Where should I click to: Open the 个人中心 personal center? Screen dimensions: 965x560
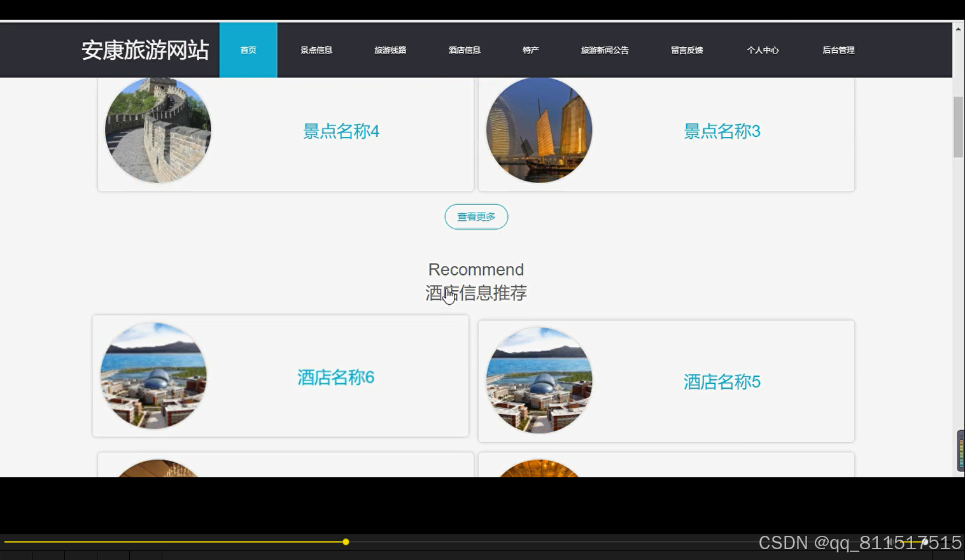[x=762, y=50]
